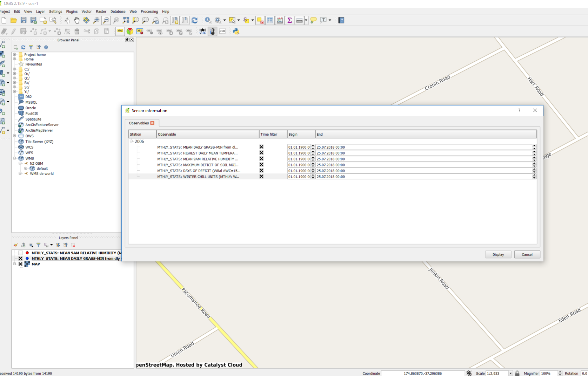
Task: Click the Map Tips speech bubble icon
Action: pyautogui.click(x=313, y=20)
